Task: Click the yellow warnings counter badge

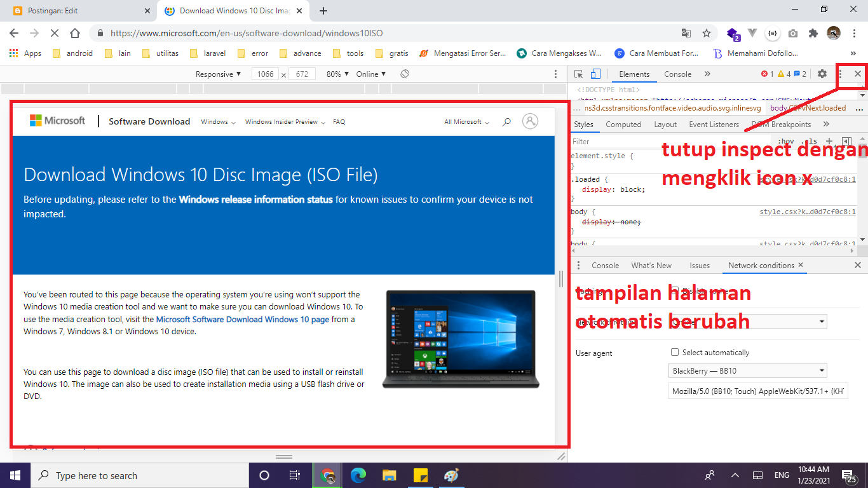Action: (783, 74)
